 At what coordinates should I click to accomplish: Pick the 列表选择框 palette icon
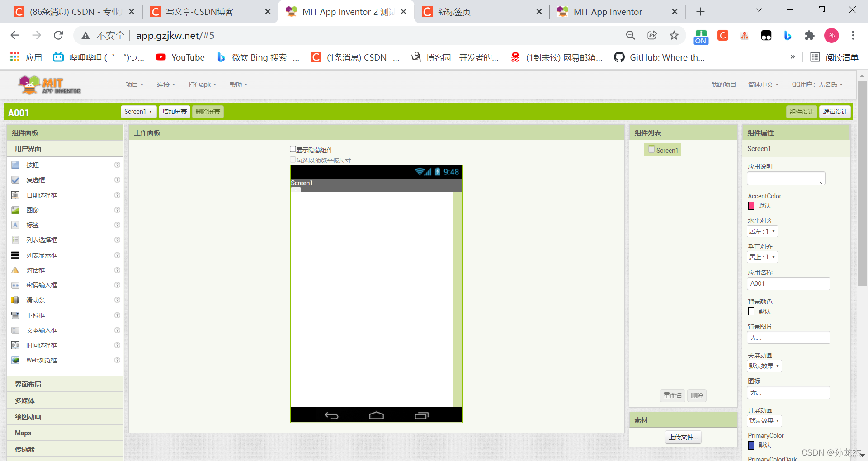(15, 240)
